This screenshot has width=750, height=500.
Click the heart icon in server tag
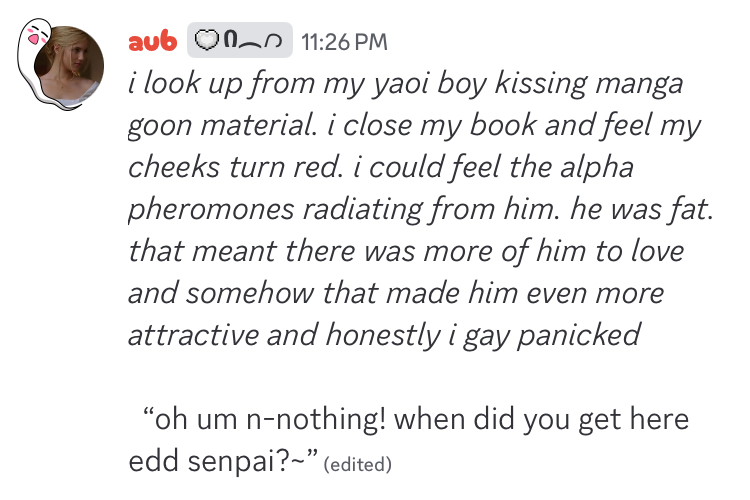pyautogui.click(x=207, y=41)
